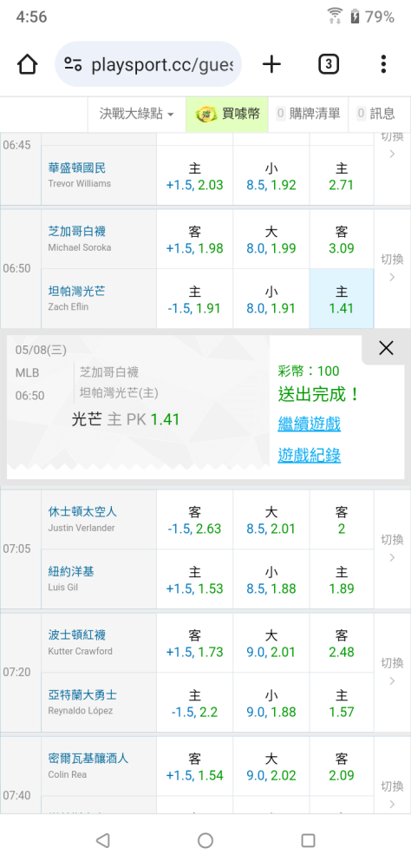Open a new browser tab with plus icon
Viewport: 411px width, 868px height.
pos(271,65)
